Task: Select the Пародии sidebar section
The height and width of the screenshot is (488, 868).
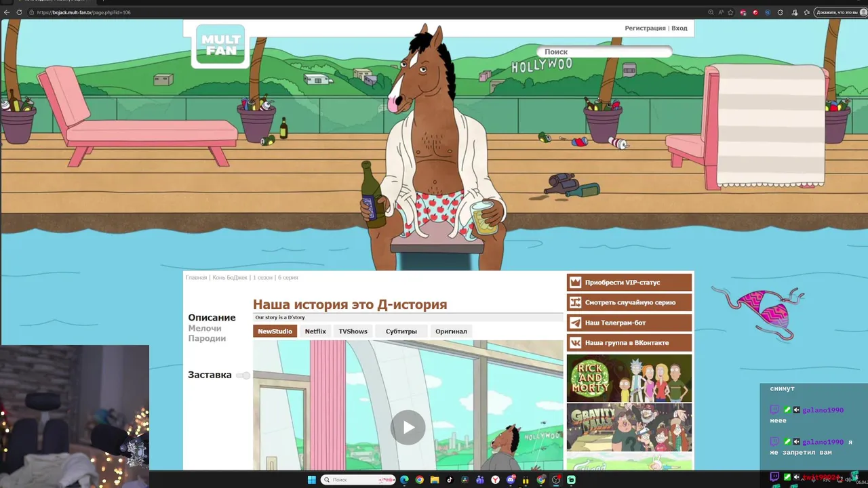Action: click(207, 338)
